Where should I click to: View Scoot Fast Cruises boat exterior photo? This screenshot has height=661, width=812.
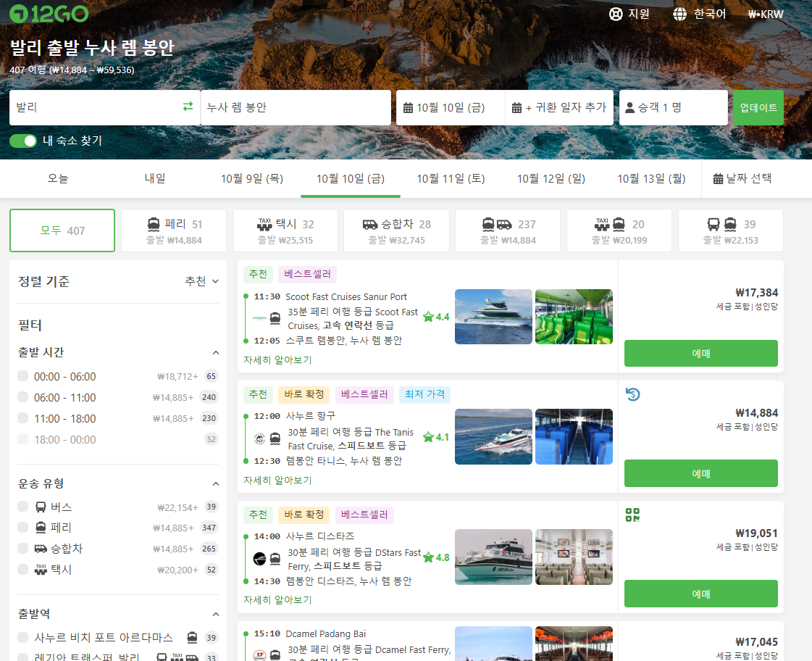[493, 317]
